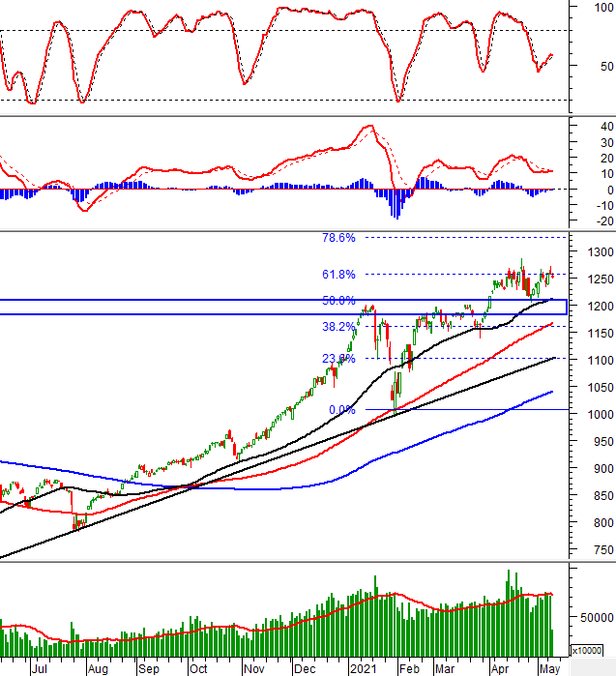The height and width of the screenshot is (676, 616).
Task: Click the Nov month label on time axis
Action: click(253, 669)
